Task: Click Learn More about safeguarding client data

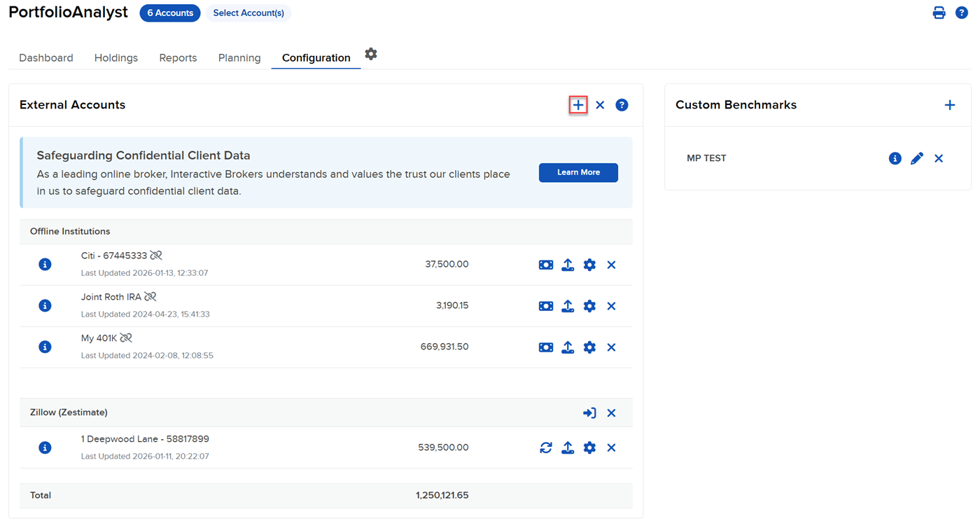Action: [x=578, y=172]
